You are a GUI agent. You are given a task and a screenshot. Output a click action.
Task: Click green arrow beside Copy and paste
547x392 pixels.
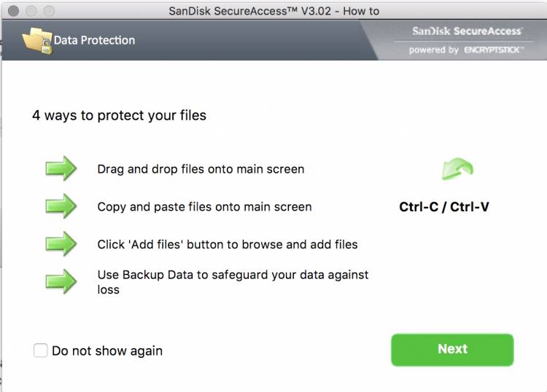[x=61, y=206]
